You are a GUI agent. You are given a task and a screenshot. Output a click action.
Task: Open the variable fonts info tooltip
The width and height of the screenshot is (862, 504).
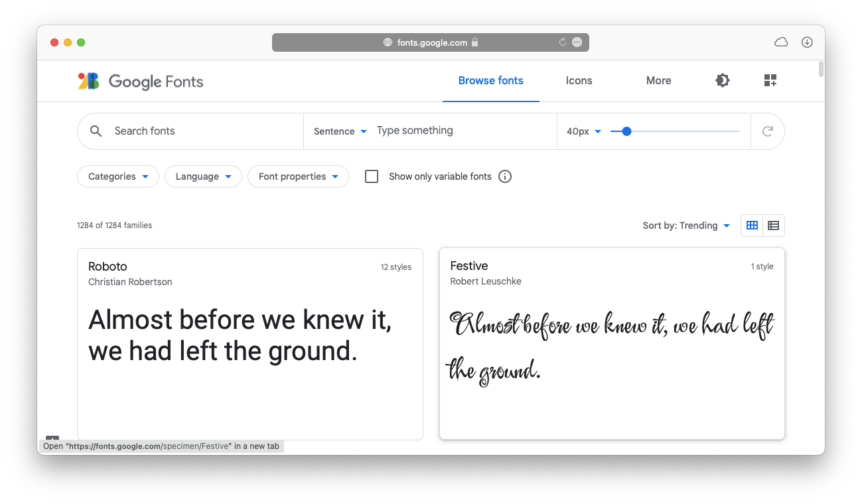point(505,176)
